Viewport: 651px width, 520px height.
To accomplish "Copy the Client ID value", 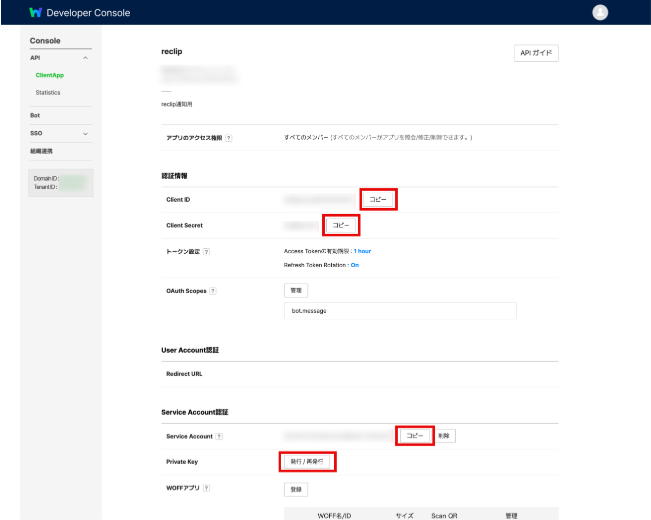I will 379,200.
